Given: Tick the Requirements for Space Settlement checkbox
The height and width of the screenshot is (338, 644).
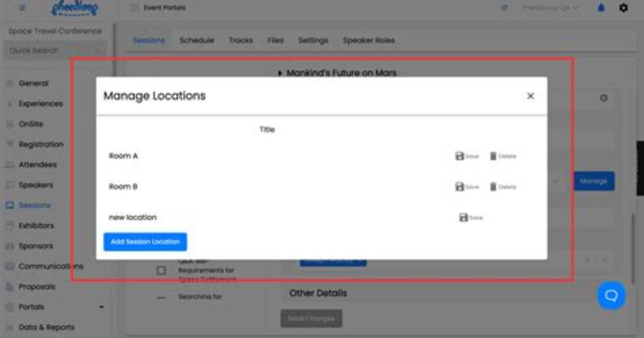Looking at the screenshot, I should click(x=162, y=271).
